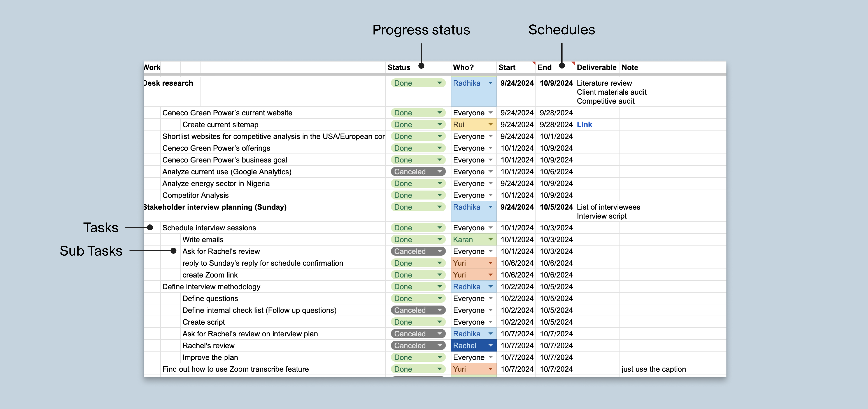
Task: Select start date 10/7/2024 for Rachel's review row
Action: point(516,346)
